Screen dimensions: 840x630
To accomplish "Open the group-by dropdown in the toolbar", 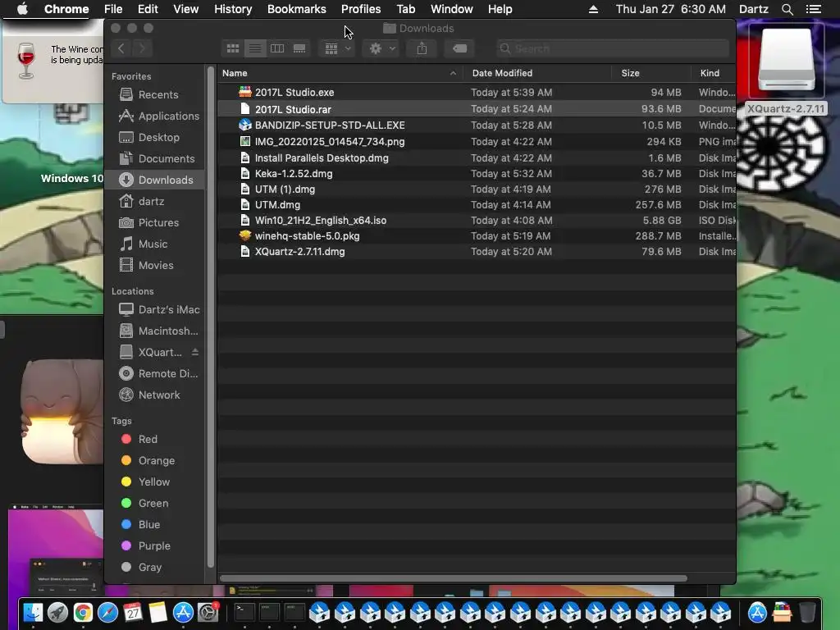I will [x=337, y=48].
